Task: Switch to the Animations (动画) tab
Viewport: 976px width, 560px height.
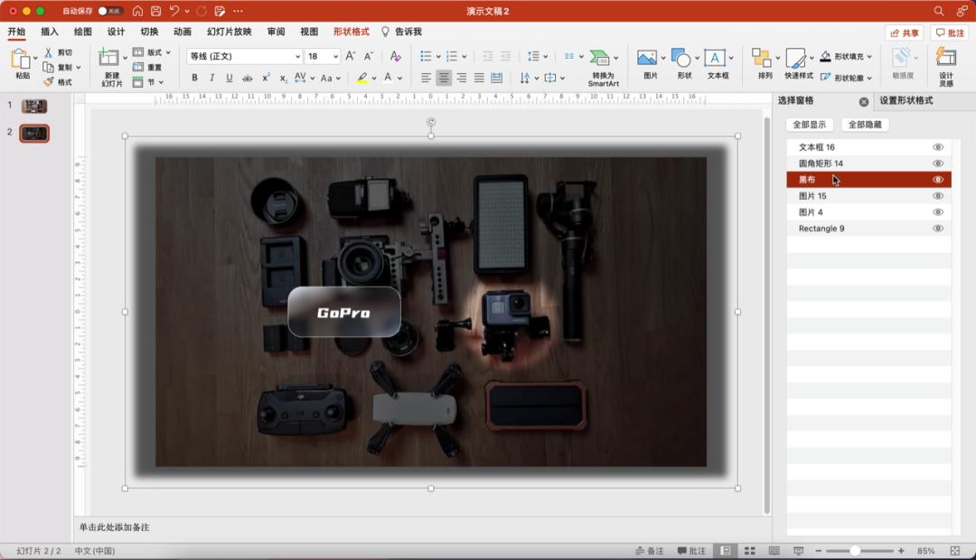Action: click(x=182, y=32)
